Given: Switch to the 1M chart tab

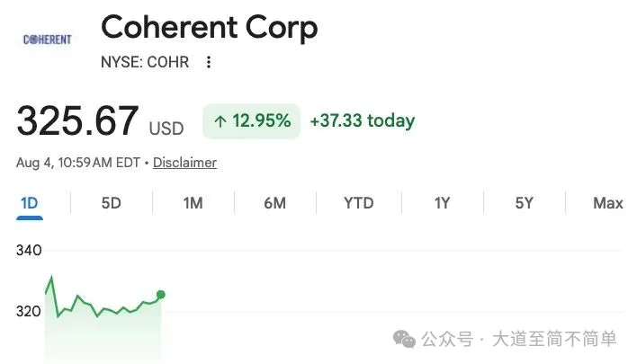Looking at the screenshot, I should pyautogui.click(x=193, y=203).
